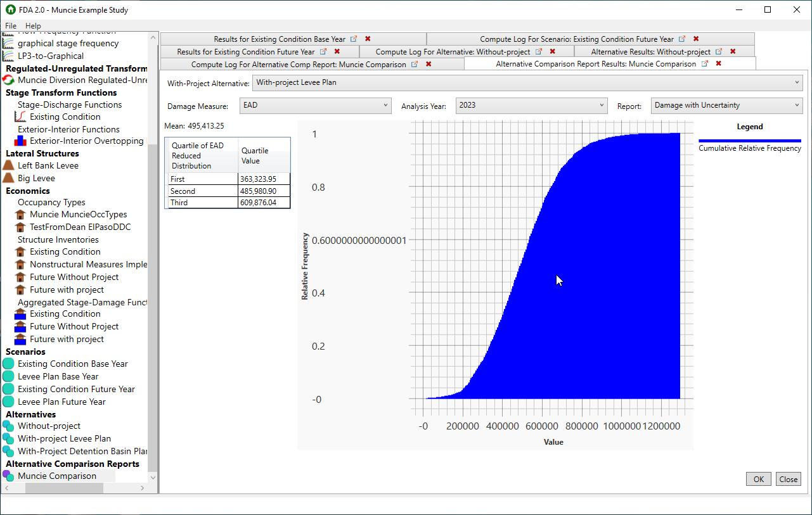
Task: Click the Existing Condition Base Year scenario icon
Action: click(x=9, y=364)
